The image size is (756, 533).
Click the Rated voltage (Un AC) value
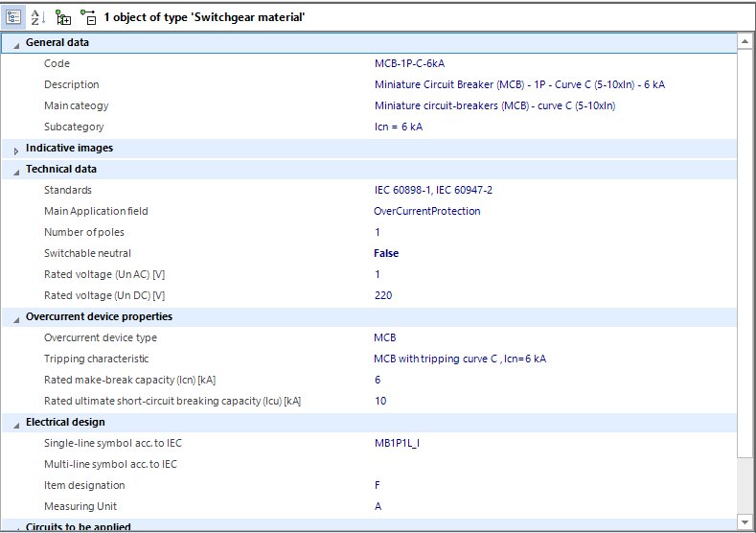pyautogui.click(x=378, y=274)
